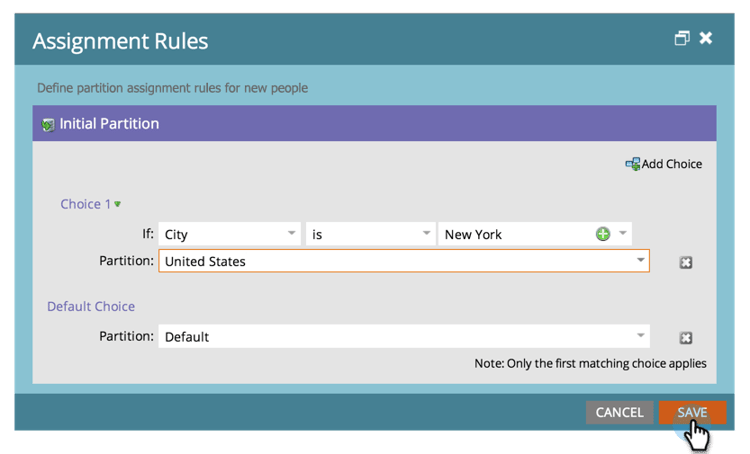
Task: Click the green plus icon beside New York
Action: [x=603, y=234]
